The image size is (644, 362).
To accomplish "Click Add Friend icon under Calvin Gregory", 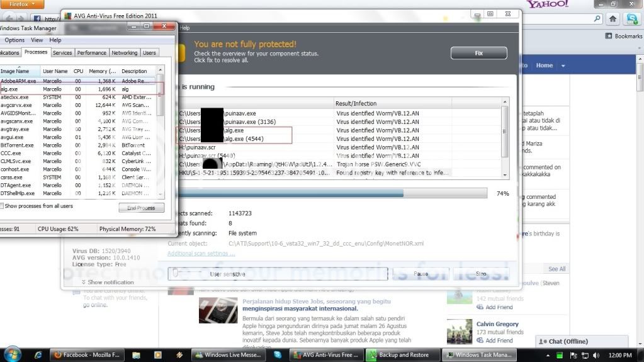I will 480,340.
